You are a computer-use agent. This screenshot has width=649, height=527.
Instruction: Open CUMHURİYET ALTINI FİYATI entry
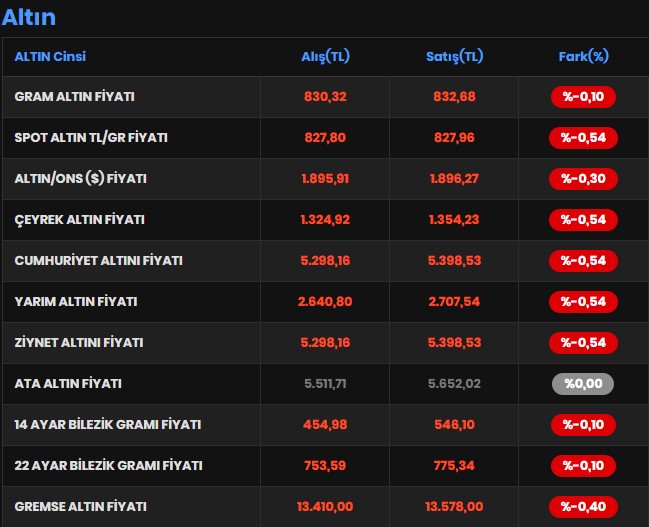pyautogui.click(x=98, y=260)
